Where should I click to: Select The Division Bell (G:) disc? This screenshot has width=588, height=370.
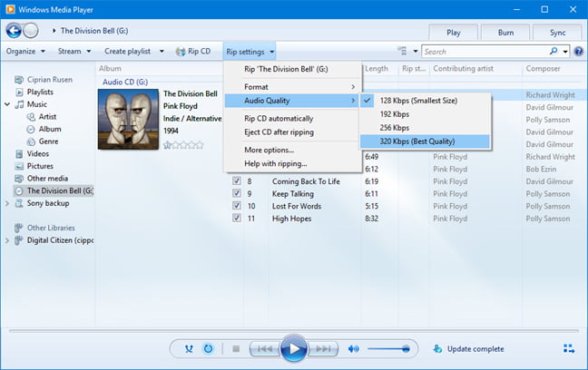tap(54, 190)
